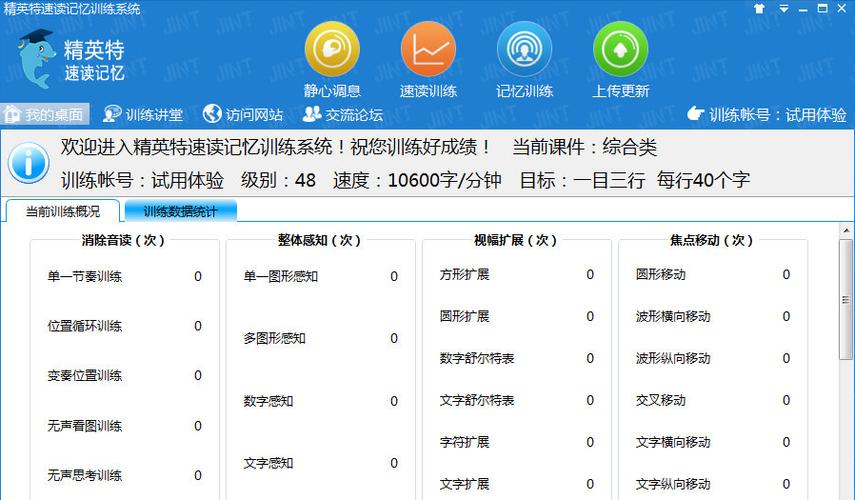Click the dolphin logo 精英特速读记忆
The image size is (855, 500).
pos(71,59)
